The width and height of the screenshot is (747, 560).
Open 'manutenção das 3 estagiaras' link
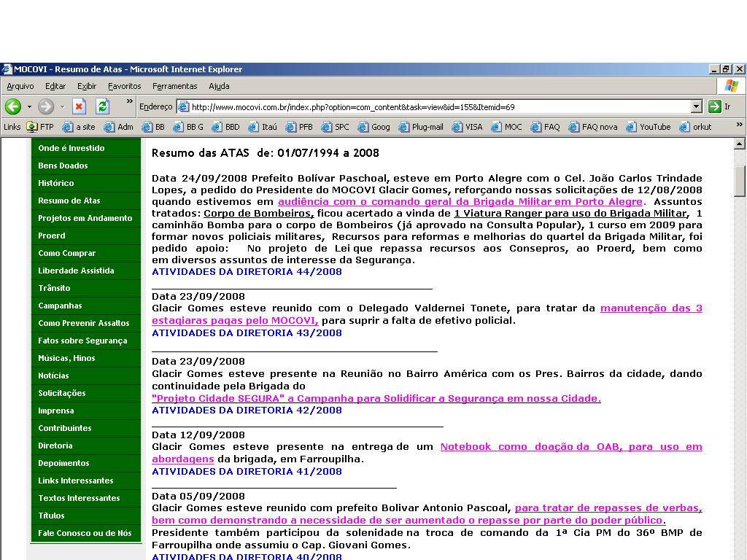(651, 308)
